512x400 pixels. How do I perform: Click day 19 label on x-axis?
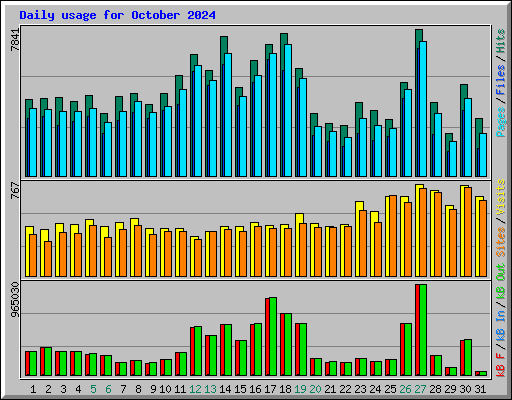click(x=300, y=389)
